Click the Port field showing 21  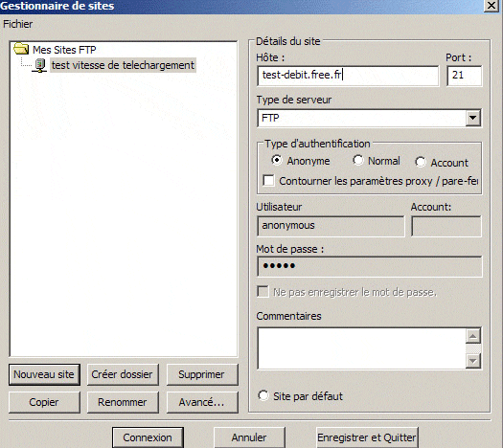coord(464,76)
